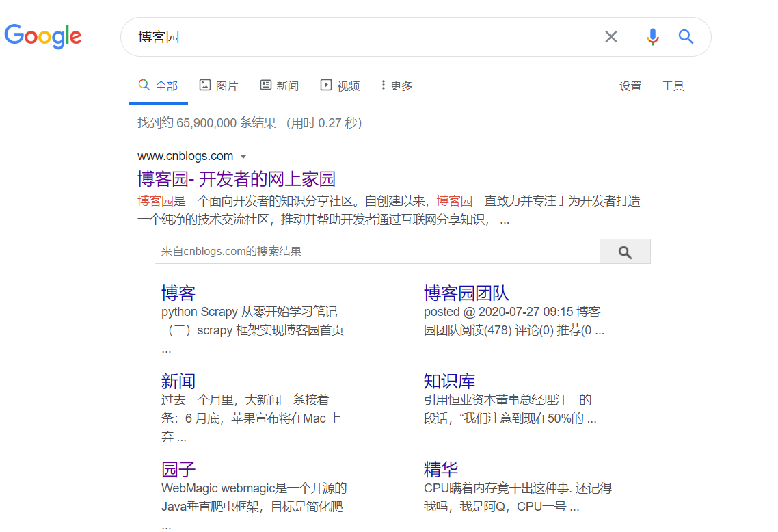Viewport: 778px width, 532px height.
Task: Switch to the 视频 results tab
Action: coord(348,86)
